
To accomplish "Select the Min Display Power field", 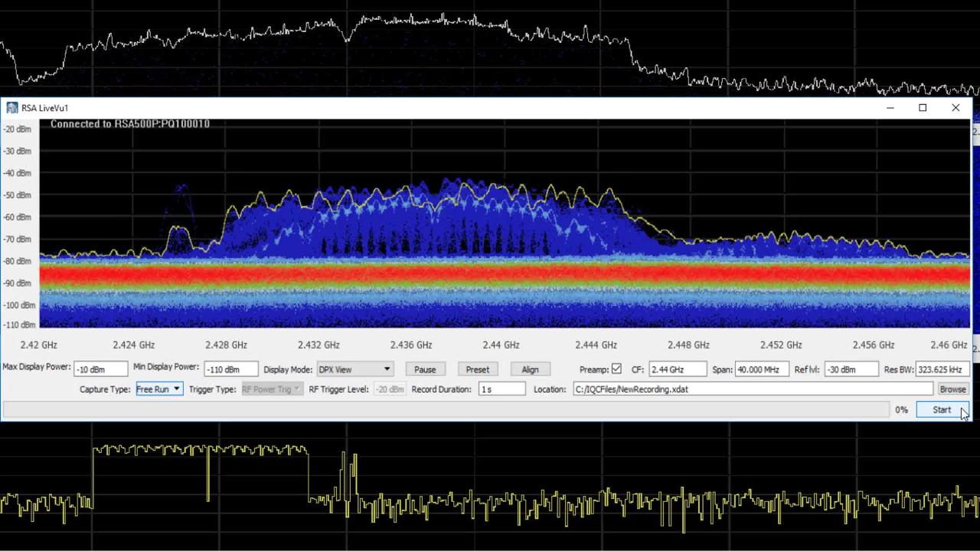I will pos(230,370).
